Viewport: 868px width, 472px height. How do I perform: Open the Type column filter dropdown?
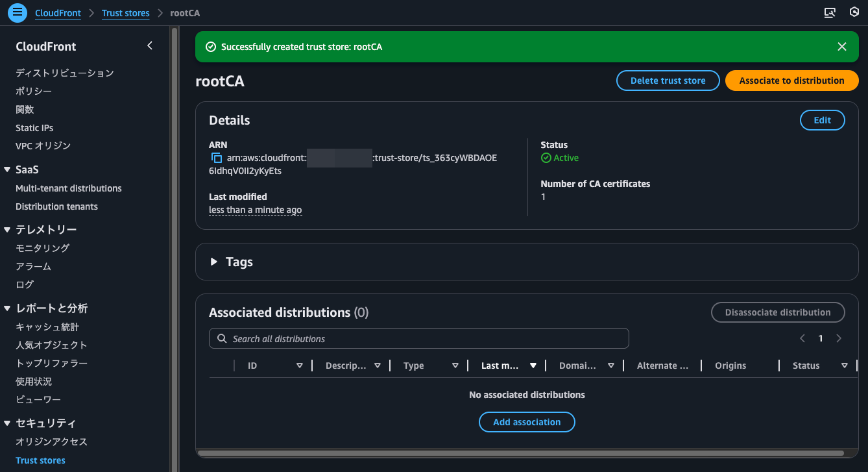(455, 365)
